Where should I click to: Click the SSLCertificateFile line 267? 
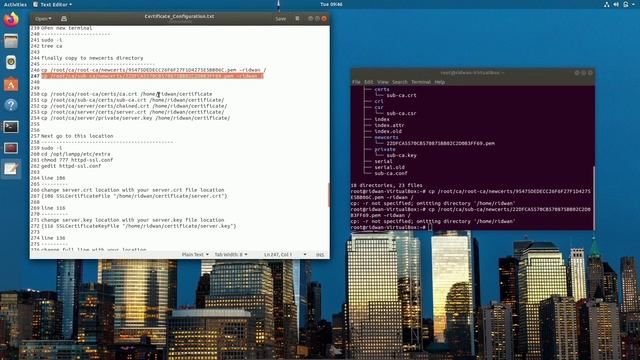(134, 196)
